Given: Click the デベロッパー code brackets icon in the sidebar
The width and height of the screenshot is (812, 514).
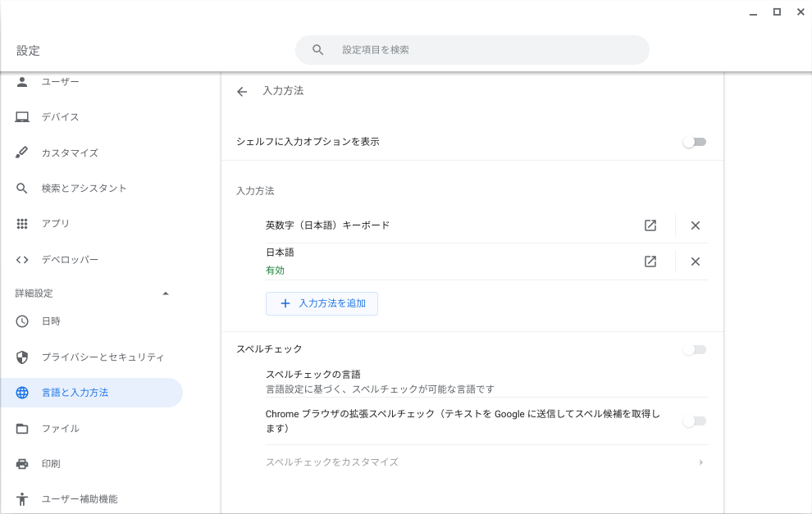Looking at the screenshot, I should 22,259.
